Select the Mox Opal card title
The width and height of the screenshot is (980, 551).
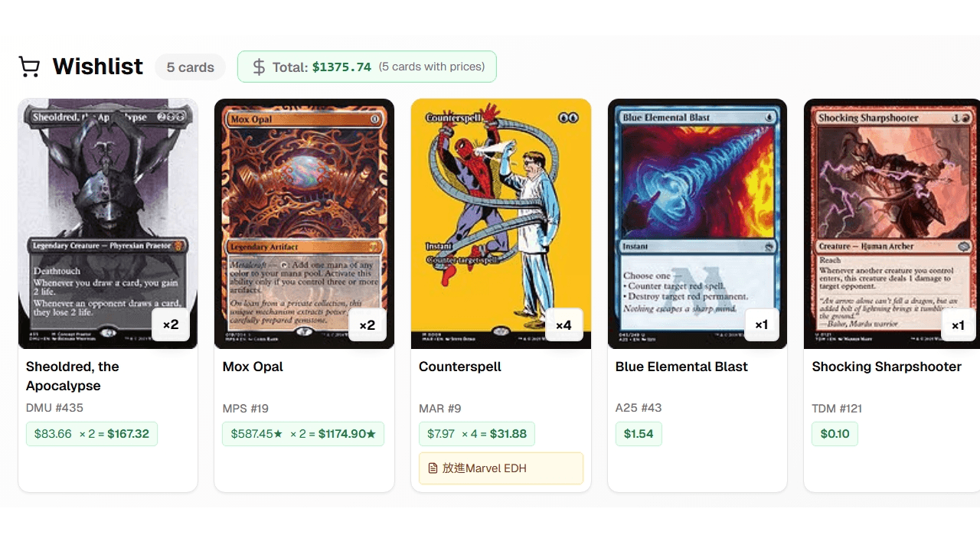[253, 367]
